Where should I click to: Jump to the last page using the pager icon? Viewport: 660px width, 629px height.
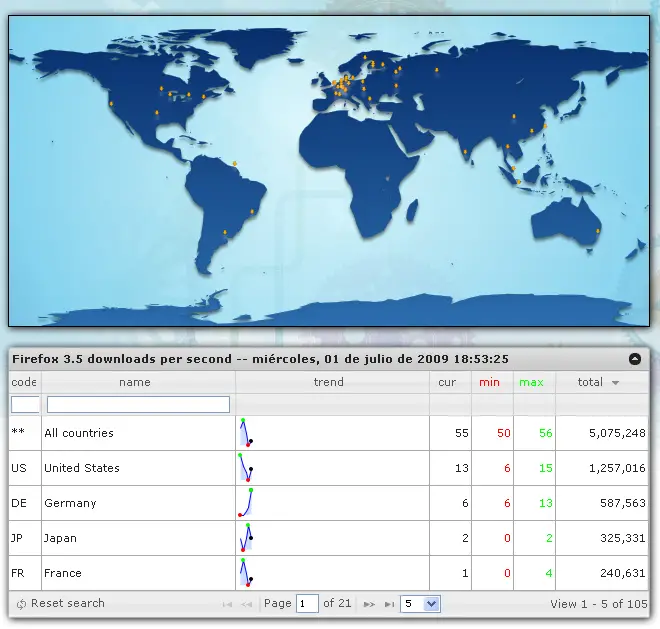pyautogui.click(x=388, y=604)
